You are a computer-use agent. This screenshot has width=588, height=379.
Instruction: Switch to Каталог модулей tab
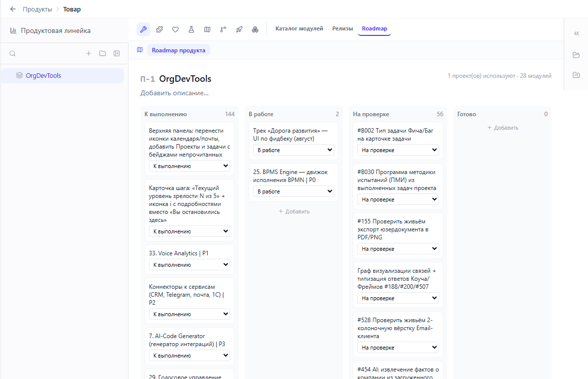point(299,28)
